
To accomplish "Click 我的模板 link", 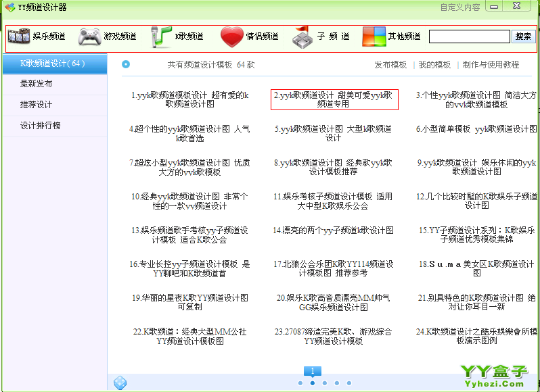I will coord(434,65).
